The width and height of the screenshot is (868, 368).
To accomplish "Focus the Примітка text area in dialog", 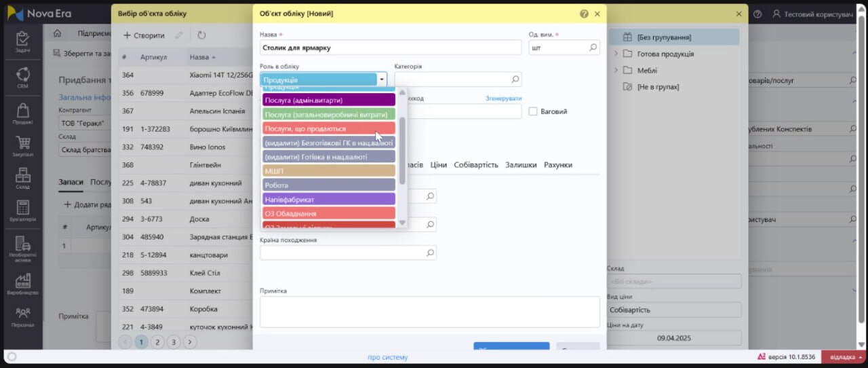I will click(429, 312).
